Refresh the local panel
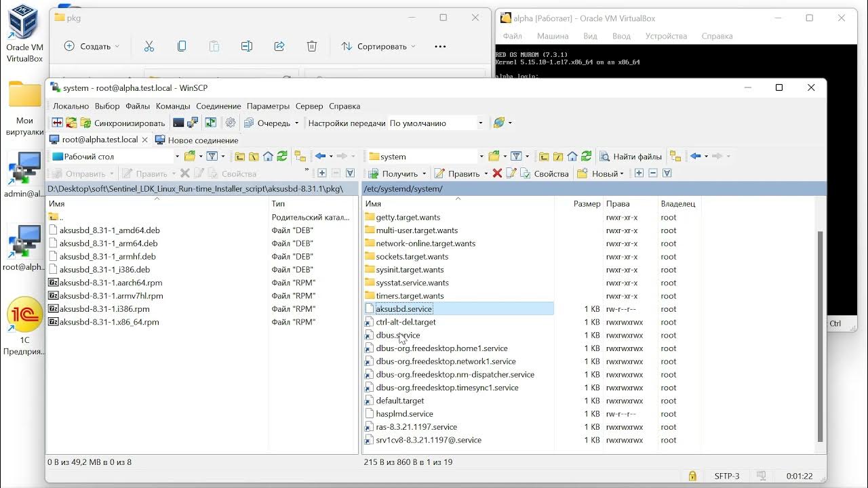The width and height of the screenshot is (868, 488). click(x=282, y=157)
